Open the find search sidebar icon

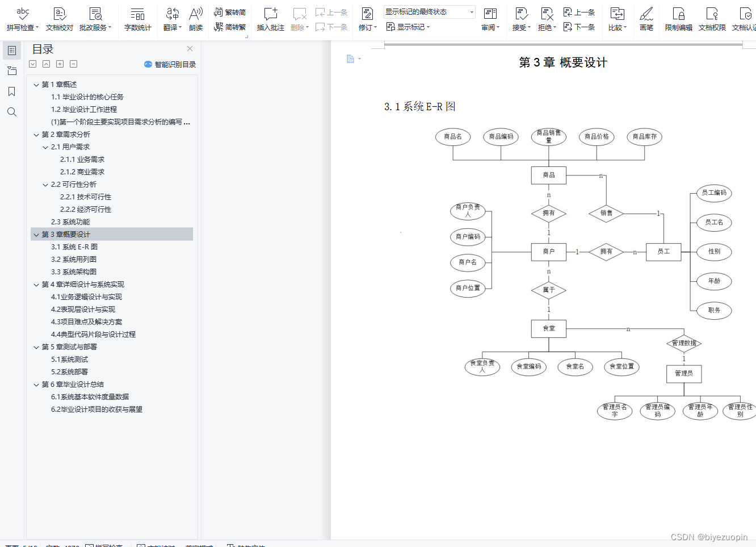(x=12, y=112)
